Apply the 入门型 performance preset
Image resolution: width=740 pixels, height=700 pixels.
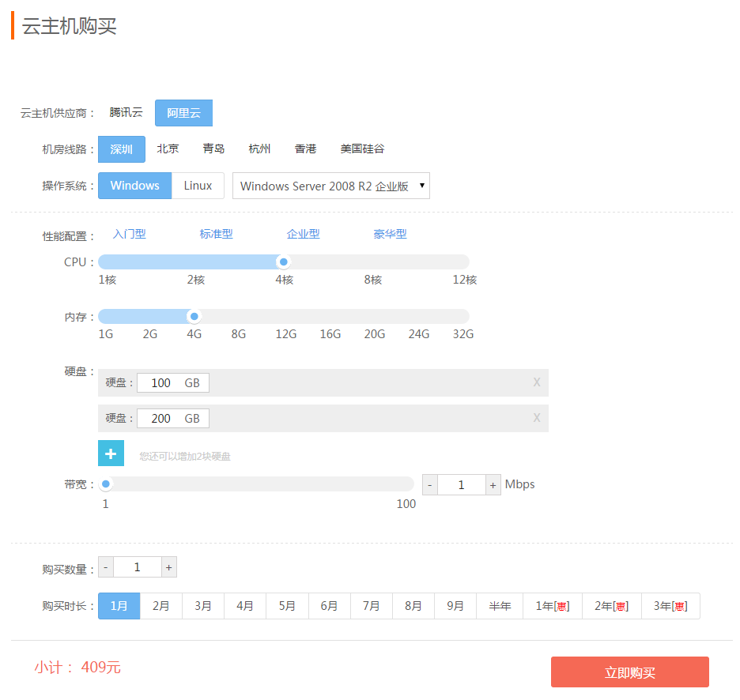point(130,234)
